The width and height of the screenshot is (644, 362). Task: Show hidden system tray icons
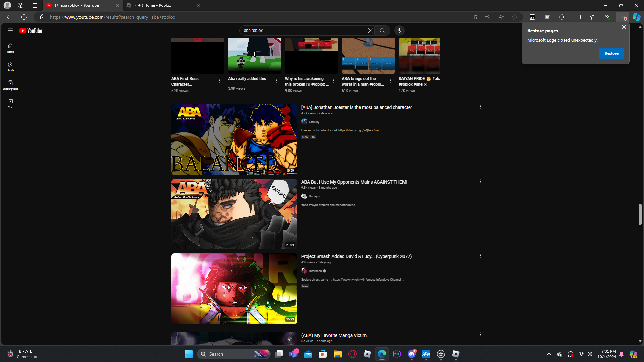[549, 354]
